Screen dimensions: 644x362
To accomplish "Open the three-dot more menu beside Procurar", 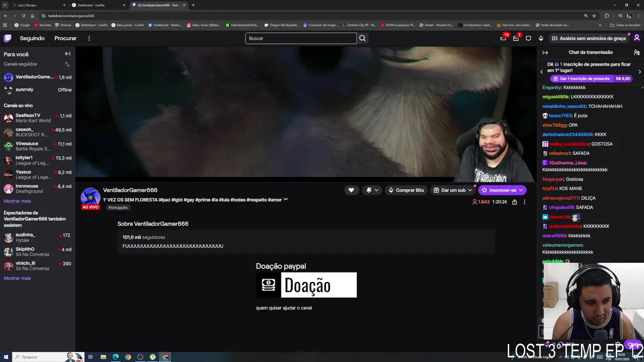I will click(x=89, y=38).
